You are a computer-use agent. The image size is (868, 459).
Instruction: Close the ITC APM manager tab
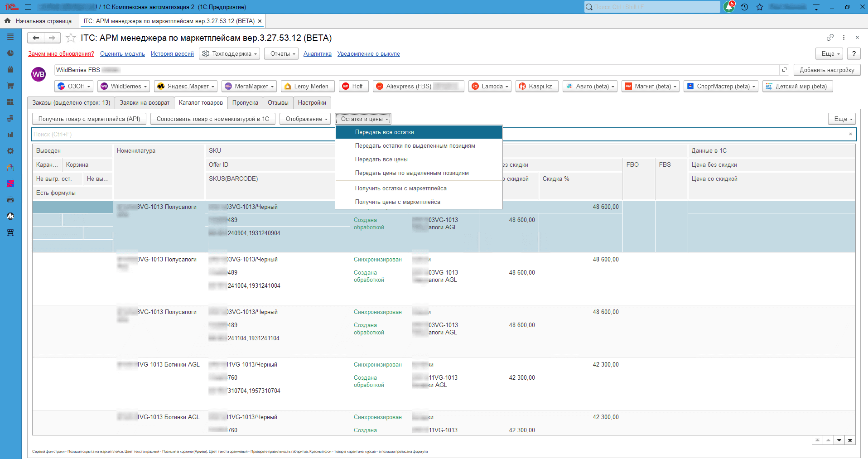point(260,21)
